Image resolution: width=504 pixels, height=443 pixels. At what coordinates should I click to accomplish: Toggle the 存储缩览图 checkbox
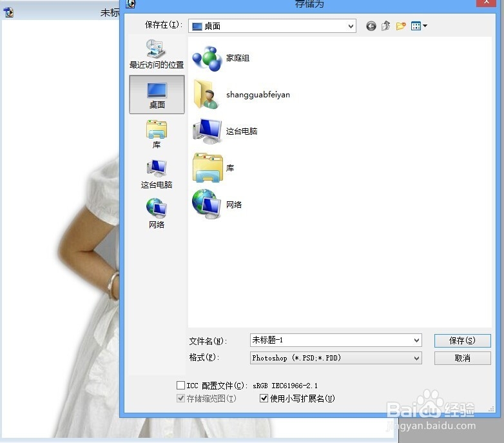[x=180, y=399]
